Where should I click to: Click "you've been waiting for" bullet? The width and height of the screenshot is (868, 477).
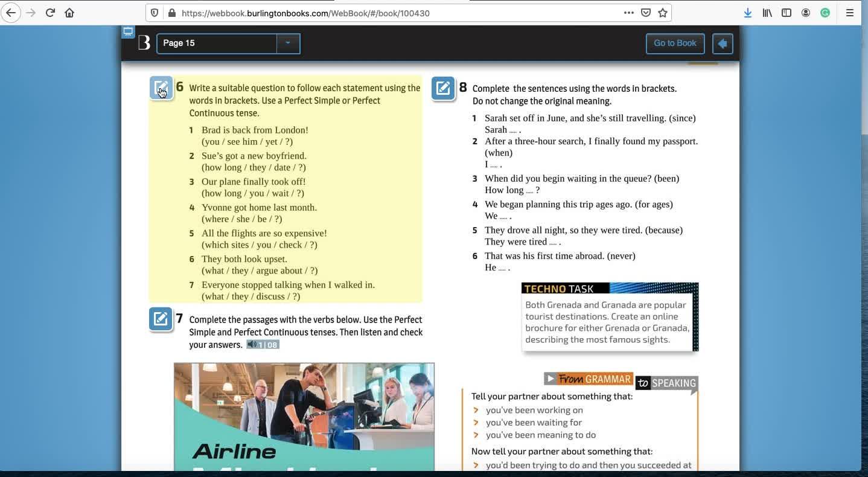tap(534, 423)
